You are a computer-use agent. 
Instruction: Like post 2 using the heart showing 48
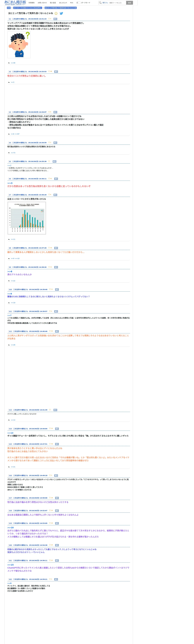point(49,71)
